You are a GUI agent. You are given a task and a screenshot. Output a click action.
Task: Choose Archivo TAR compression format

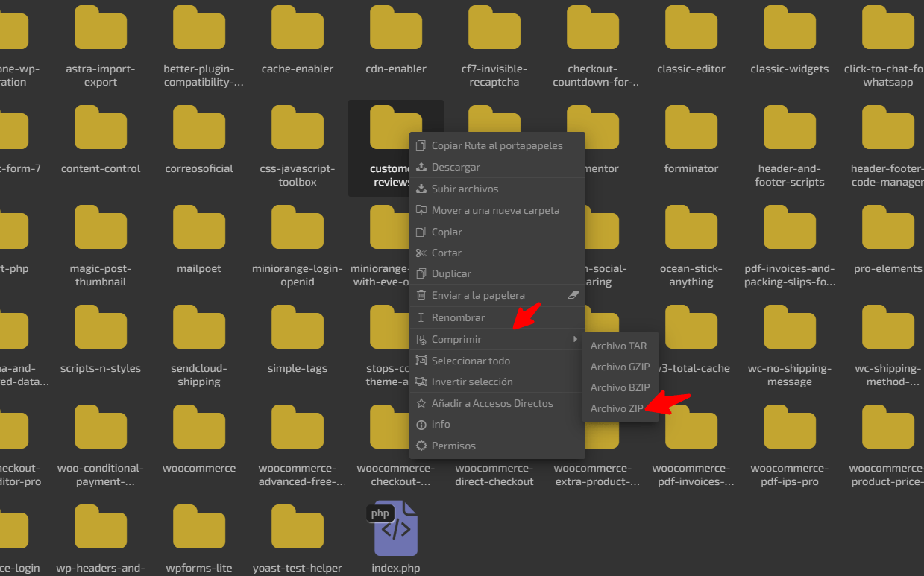(620, 346)
